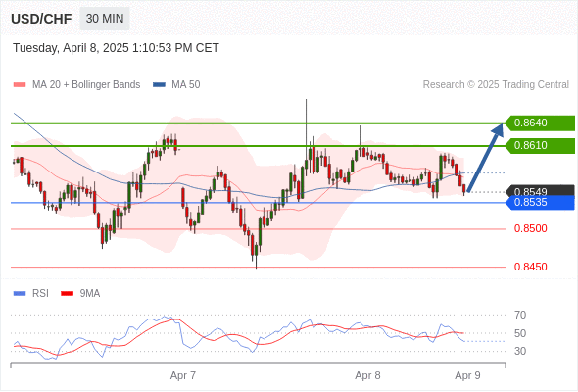
Task: Click the red 0.8450 support label
Action: point(530,267)
